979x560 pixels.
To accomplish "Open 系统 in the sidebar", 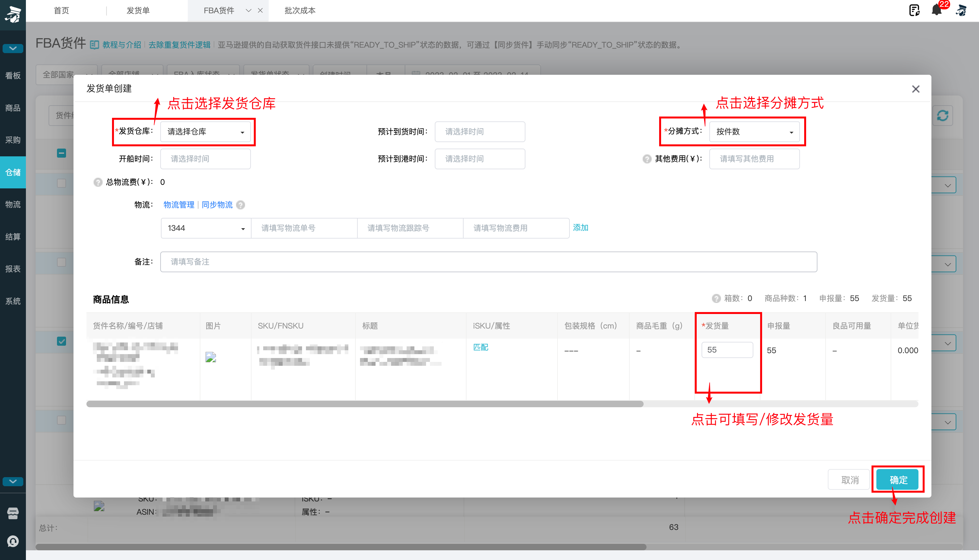I will (13, 301).
